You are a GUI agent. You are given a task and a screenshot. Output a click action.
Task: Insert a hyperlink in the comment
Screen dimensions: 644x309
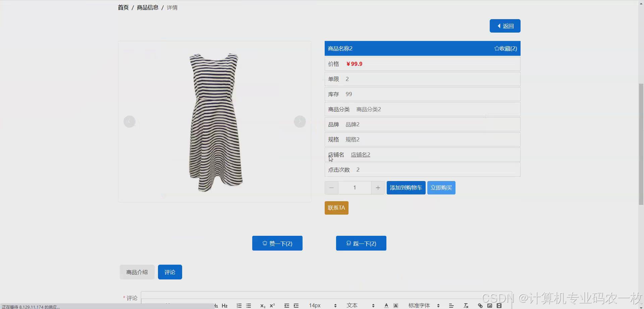point(480,306)
